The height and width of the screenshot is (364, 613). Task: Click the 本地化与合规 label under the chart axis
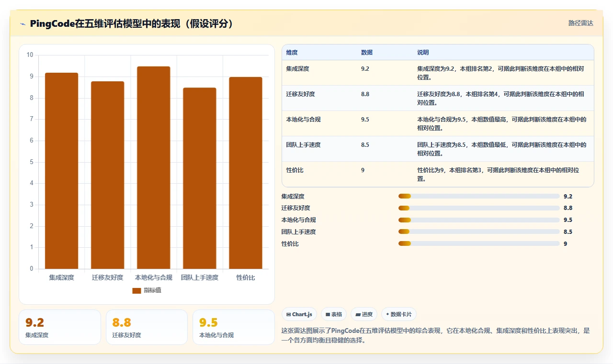coord(153,277)
